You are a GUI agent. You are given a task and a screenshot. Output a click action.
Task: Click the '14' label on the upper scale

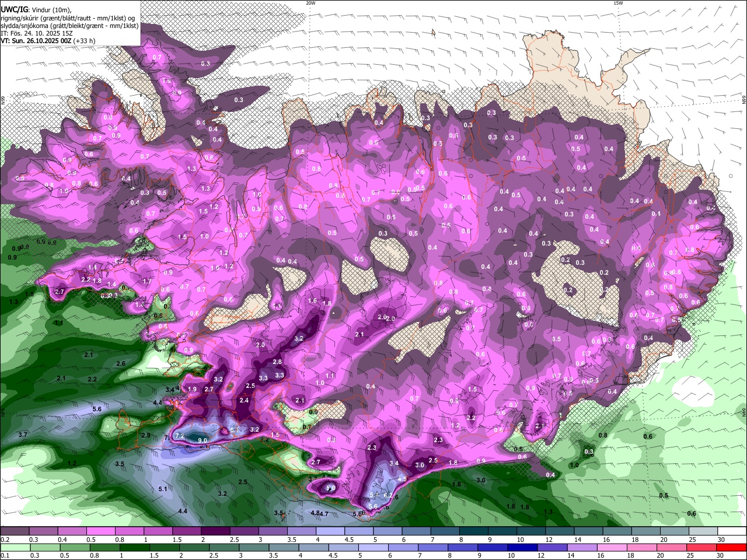pos(578,540)
